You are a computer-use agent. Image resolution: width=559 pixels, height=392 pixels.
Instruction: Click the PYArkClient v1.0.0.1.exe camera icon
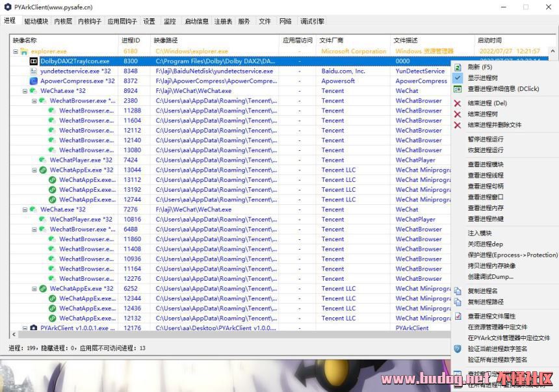click(34, 328)
